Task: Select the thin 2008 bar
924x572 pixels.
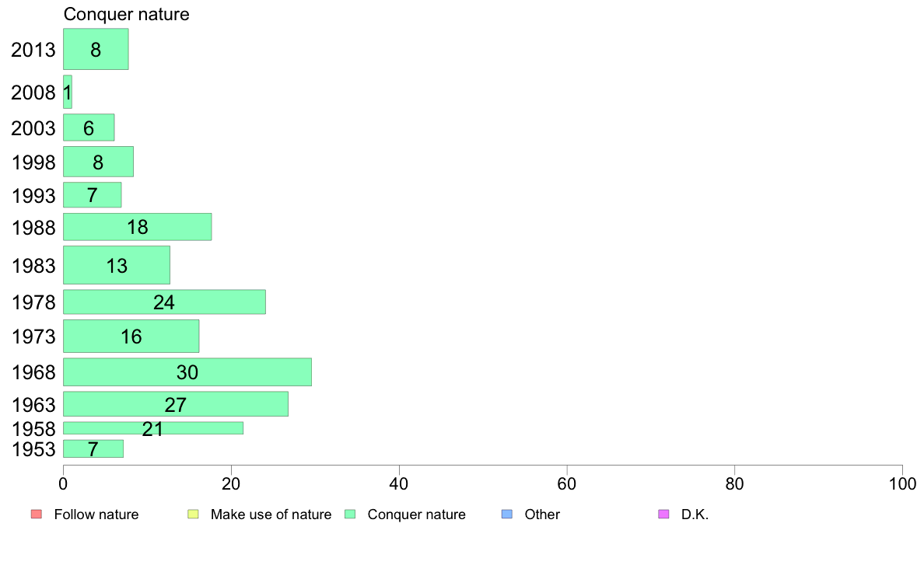Action: pyautogui.click(x=67, y=92)
